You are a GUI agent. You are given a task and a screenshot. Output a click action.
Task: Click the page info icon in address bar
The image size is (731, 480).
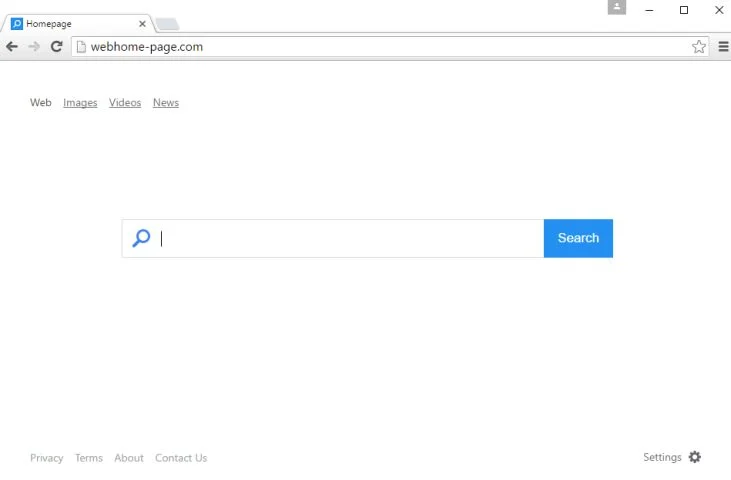[x=81, y=47]
